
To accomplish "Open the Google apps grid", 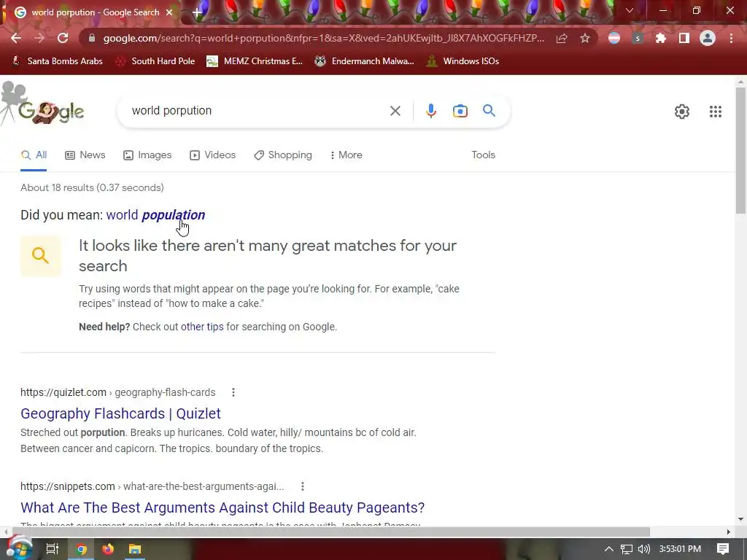I will [x=715, y=112].
